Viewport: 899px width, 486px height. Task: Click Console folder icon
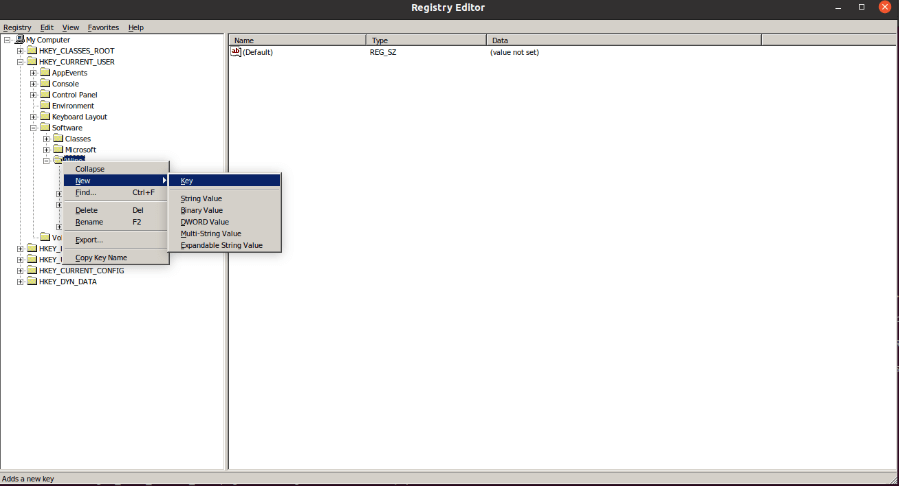(x=45, y=83)
